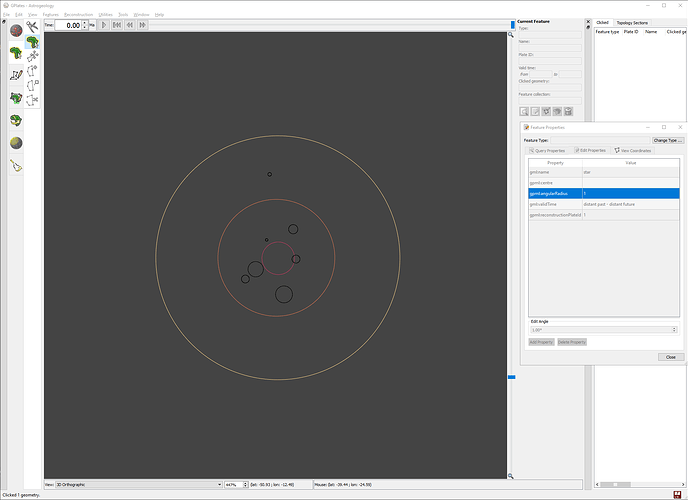Image resolution: width=688 pixels, height=500 pixels.
Task: Open the View projection dropdown
Action: 139,485
